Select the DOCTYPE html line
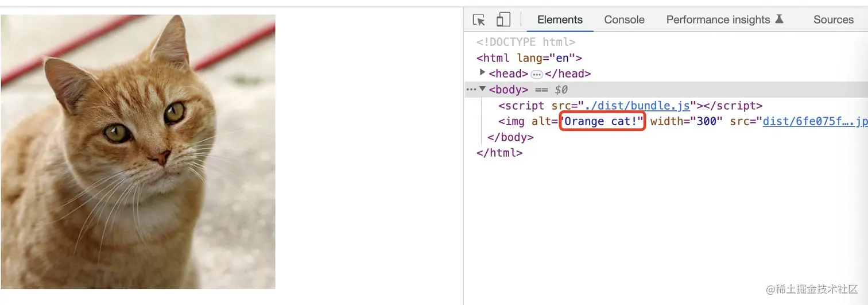 tap(526, 42)
